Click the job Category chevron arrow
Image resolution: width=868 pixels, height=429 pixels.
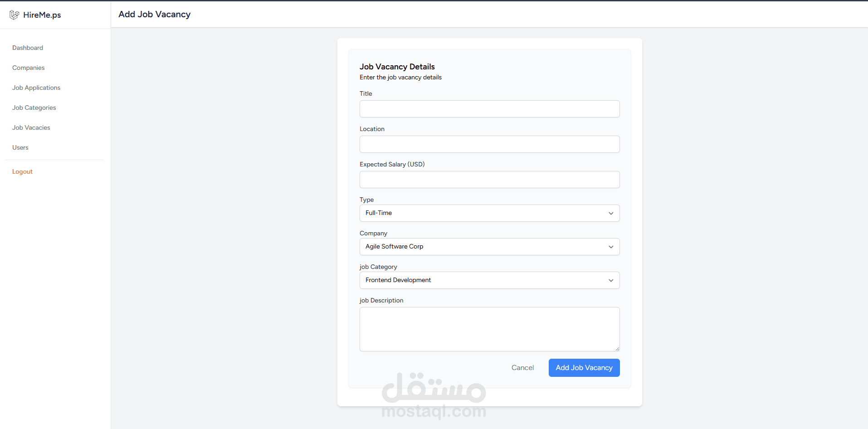[x=611, y=280]
